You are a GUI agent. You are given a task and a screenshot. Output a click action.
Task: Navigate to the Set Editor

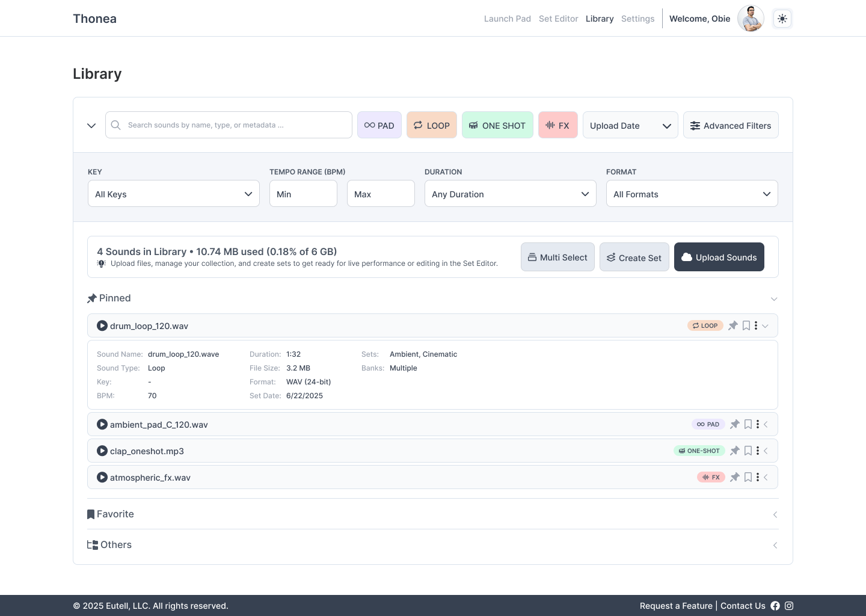pos(558,19)
